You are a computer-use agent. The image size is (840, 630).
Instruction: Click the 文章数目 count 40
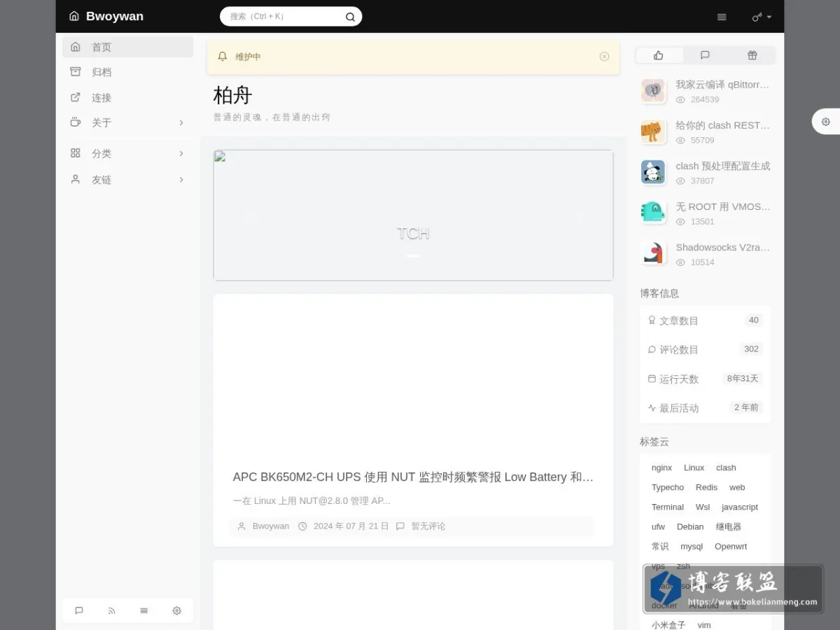point(754,320)
